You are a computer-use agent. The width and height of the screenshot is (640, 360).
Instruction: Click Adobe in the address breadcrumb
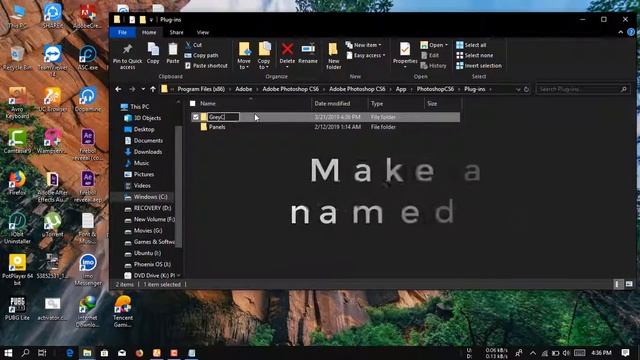coord(244,89)
